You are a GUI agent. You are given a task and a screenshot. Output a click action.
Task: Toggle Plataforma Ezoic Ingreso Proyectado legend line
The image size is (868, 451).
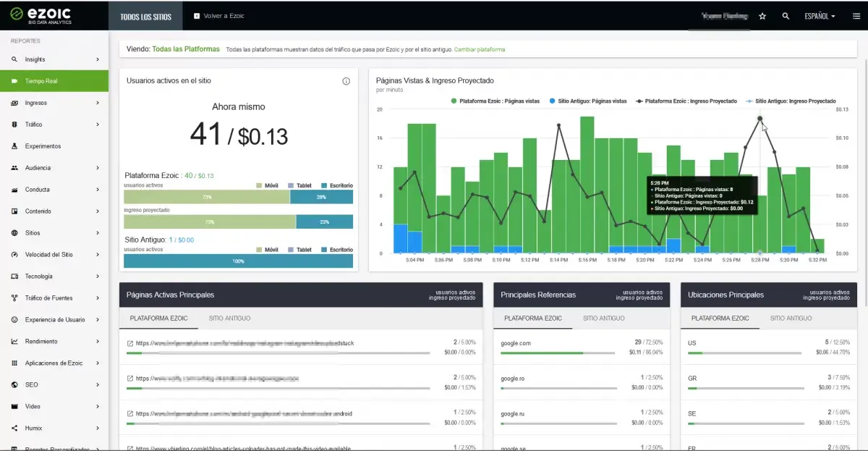pyautogui.click(x=686, y=101)
